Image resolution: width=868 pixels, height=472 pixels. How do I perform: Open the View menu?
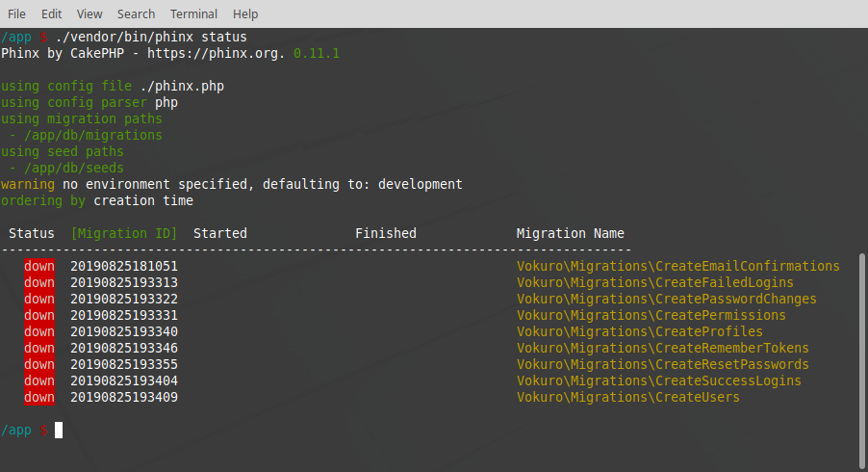(x=89, y=13)
